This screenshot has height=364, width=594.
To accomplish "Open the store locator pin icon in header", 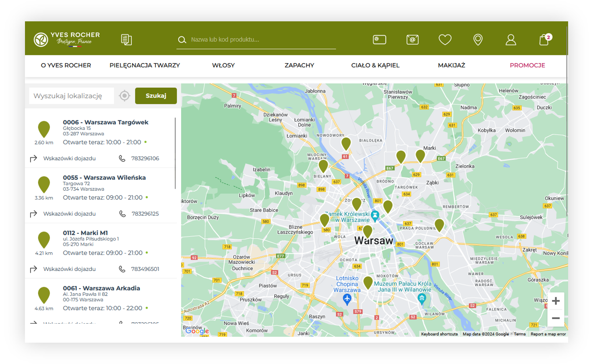I will [x=478, y=40].
